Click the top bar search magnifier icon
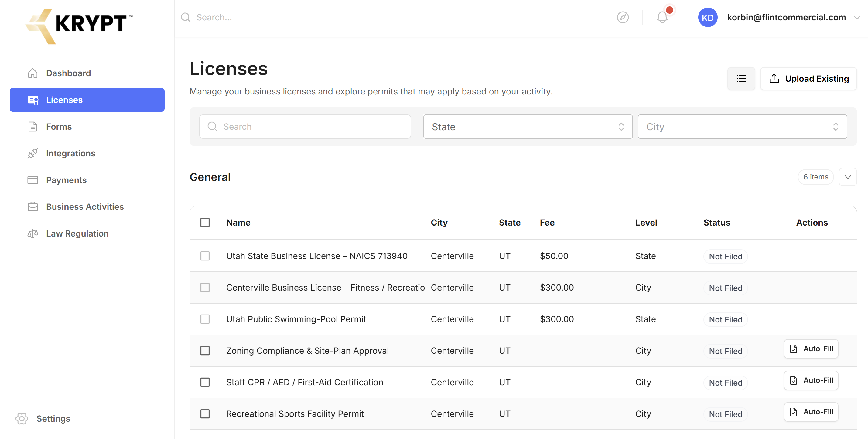The image size is (868, 439). click(x=186, y=17)
